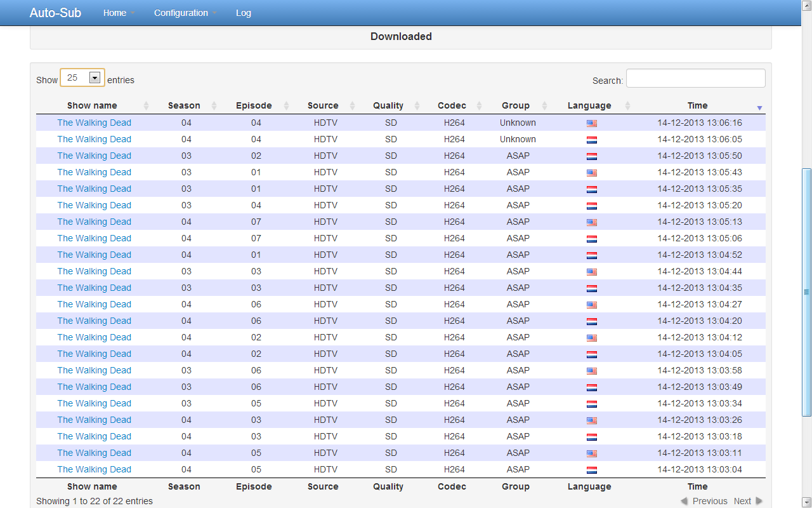
Task: Sort table by Group column
Action: tap(516, 105)
